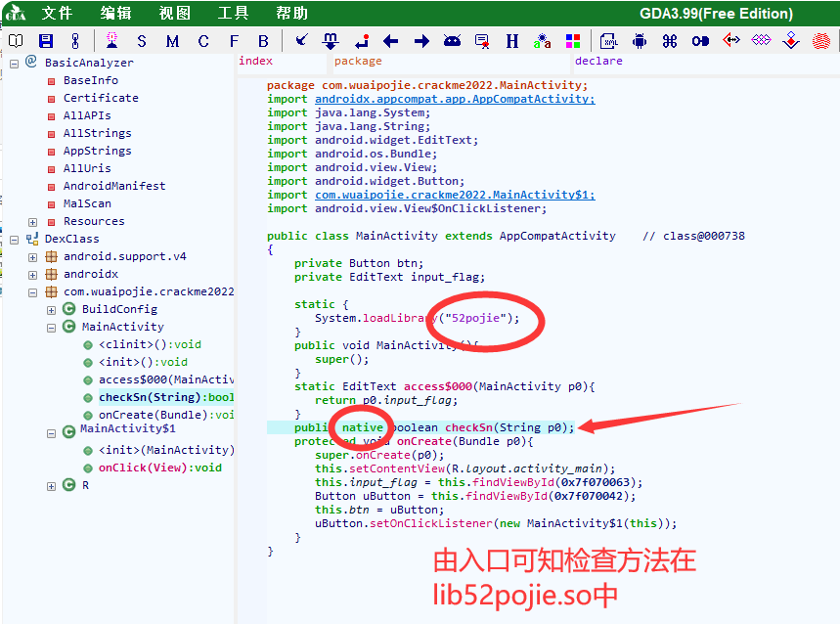Click the toolbar icon just left of the red double arrow
This screenshot has width=840, height=624.
pyautogui.click(x=700, y=41)
